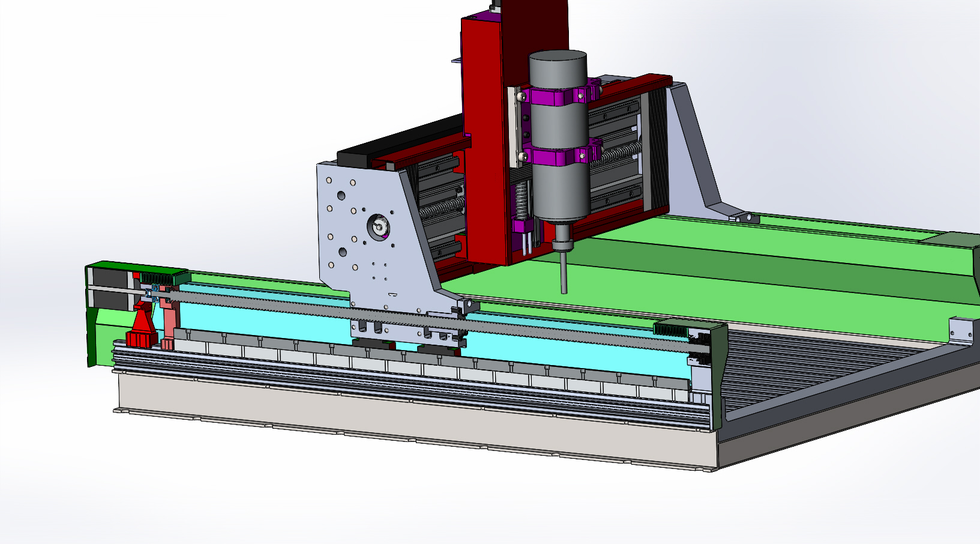Image resolution: width=980 pixels, height=544 pixels.
Task: Click the thin cutting tool bit below spindle
Action: (564, 272)
